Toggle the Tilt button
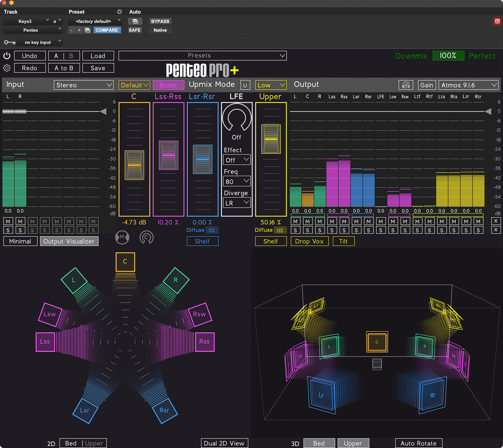The image size is (503, 448). [344, 241]
